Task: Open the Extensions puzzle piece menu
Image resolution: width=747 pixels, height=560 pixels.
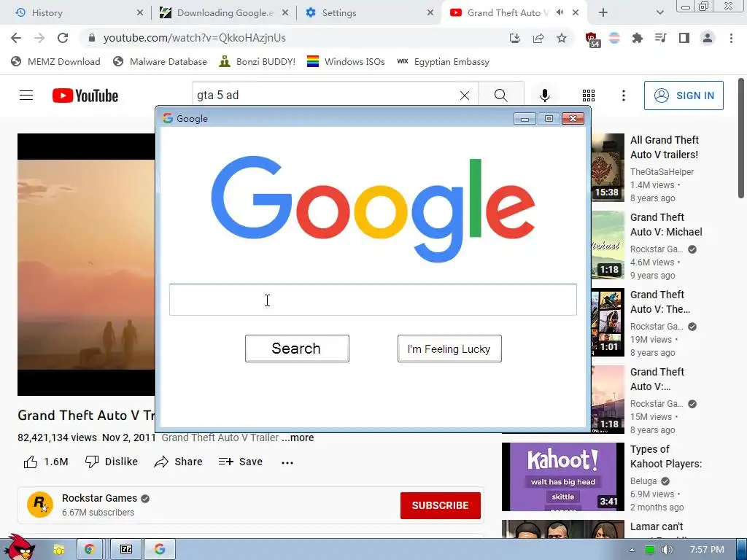Action: point(637,38)
